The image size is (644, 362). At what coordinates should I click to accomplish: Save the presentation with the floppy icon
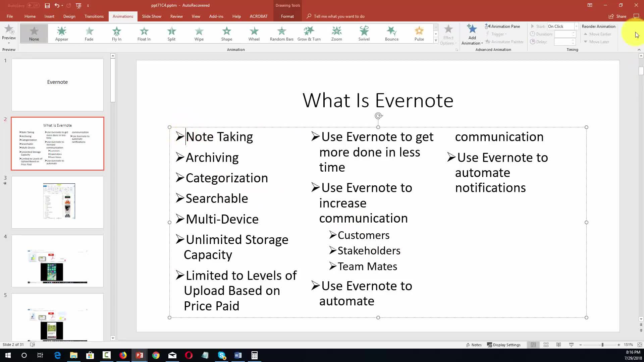pos(47,5)
